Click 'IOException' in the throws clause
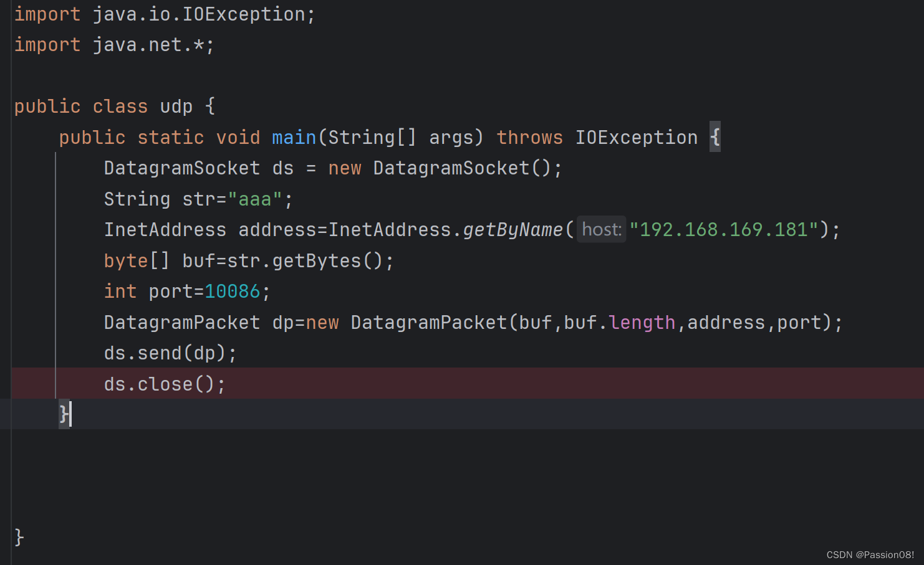Screen dimensions: 924x565 [637, 138]
